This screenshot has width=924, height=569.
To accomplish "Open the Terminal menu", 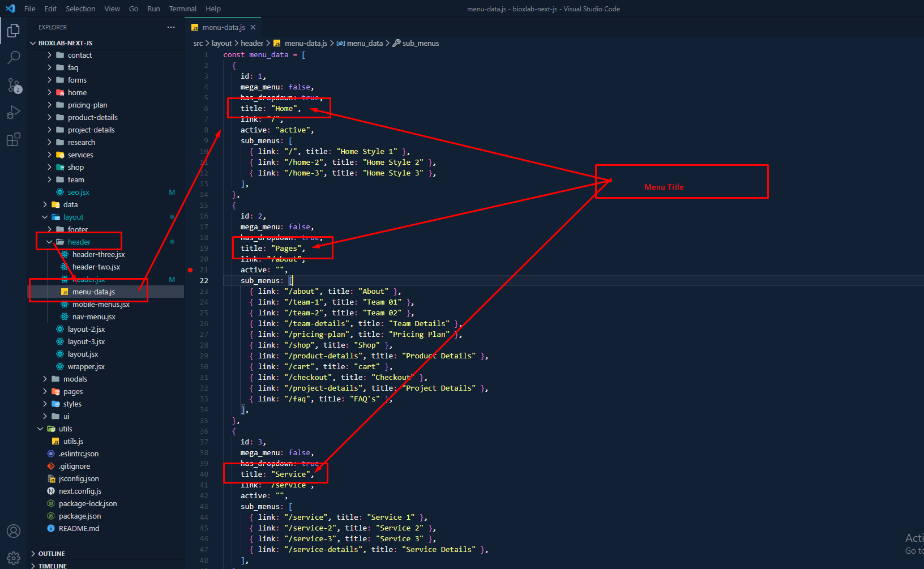I will [x=182, y=9].
